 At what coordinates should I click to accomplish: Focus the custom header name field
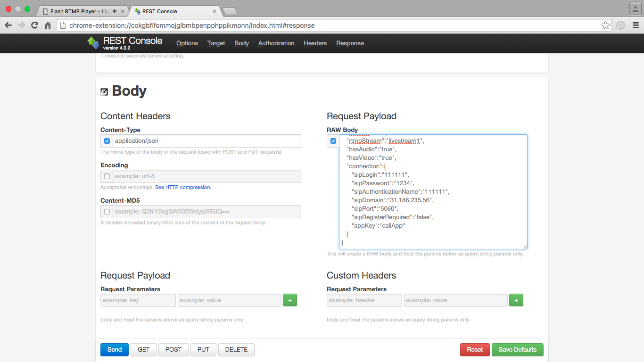(x=364, y=300)
